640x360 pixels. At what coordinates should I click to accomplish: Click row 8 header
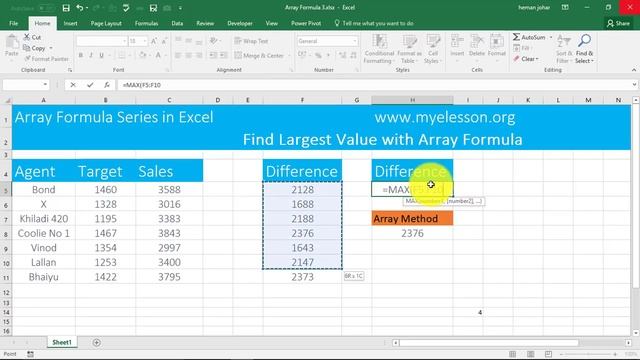pos(6,234)
